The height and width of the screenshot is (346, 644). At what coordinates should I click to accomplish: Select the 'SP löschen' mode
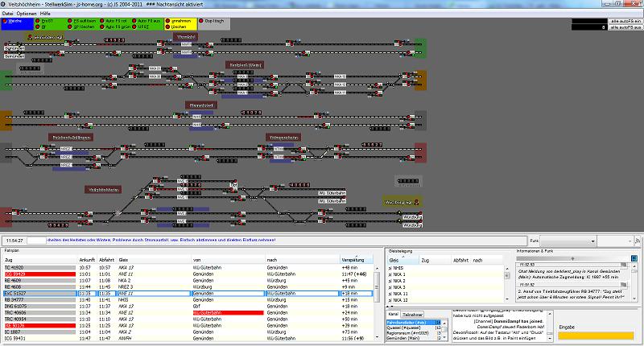[82, 27]
